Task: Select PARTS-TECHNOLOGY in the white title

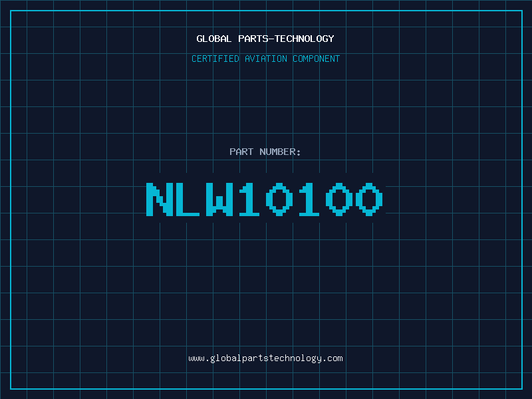Action: (x=287, y=39)
